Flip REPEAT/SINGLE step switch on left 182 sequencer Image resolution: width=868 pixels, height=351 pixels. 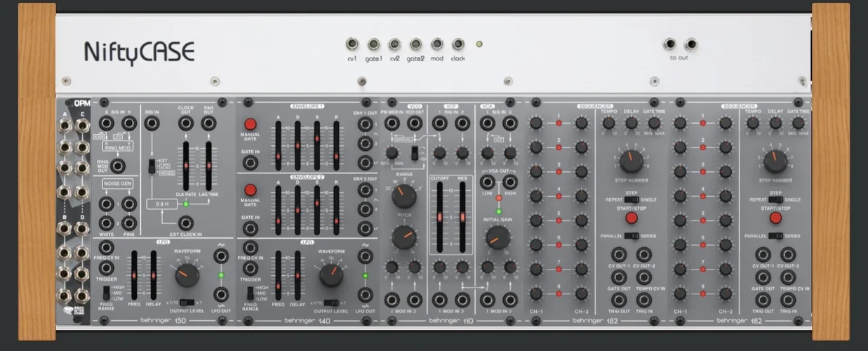click(631, 200)
